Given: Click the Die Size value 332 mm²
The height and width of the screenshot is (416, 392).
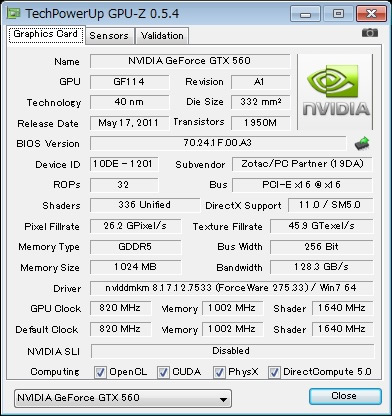Looking at the screenshot, I should click(260, 102).
